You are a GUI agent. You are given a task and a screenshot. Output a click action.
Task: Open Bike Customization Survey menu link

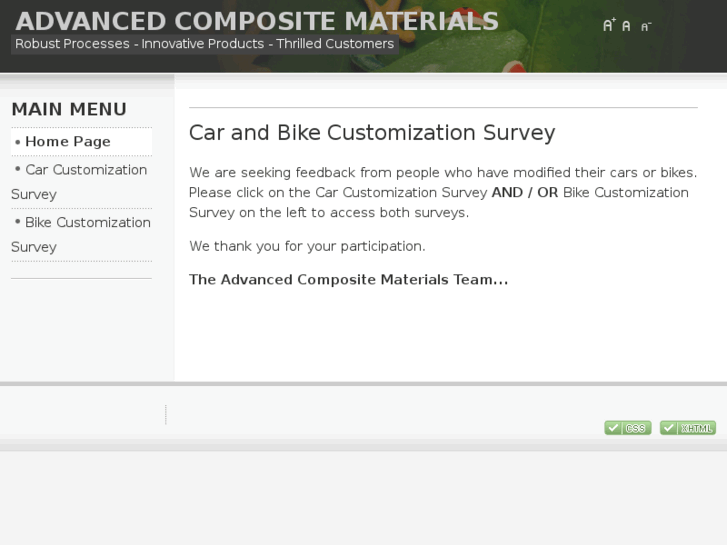point(82,235)
